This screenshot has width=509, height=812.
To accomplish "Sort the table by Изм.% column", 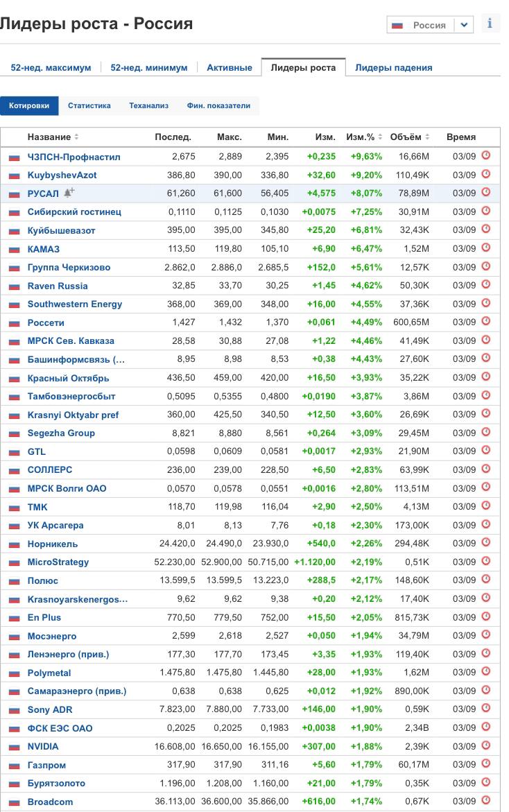I will 364,137.
